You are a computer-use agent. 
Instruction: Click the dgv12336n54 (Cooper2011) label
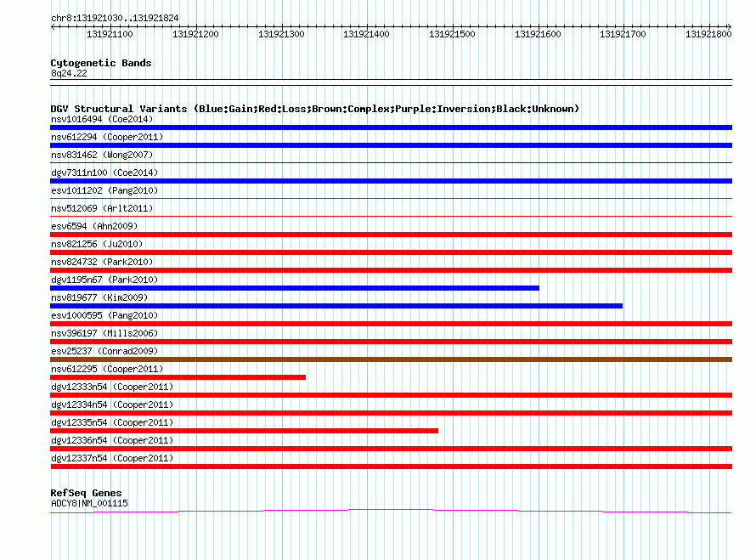coord(112,440)
